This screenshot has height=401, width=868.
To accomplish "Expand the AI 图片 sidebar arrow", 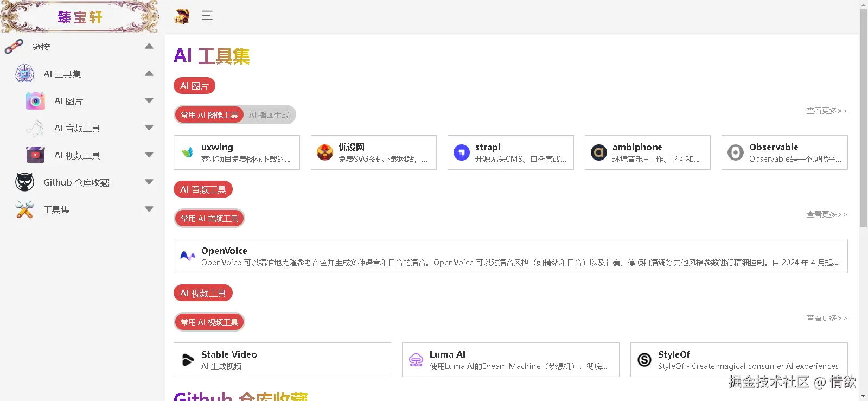I will point(149,101).
